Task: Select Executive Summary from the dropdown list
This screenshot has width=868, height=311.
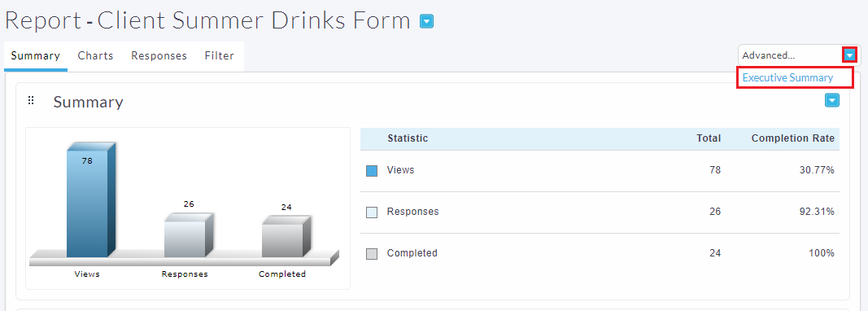Action: 787,77
